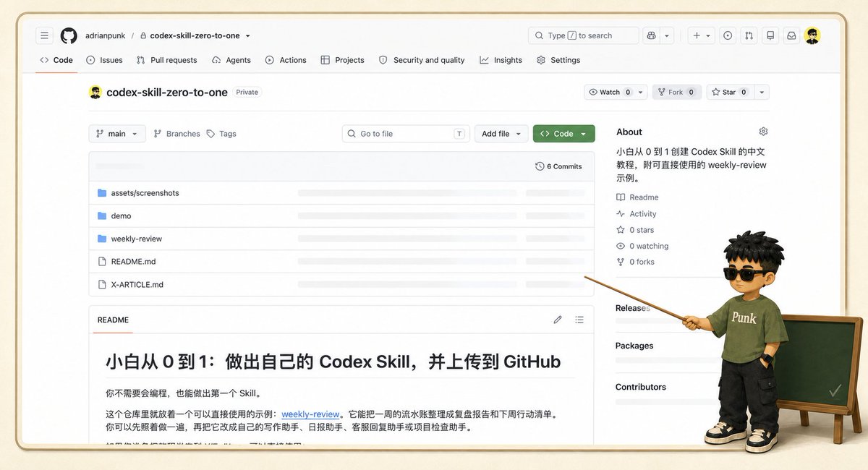
Task: View the 6 Commits history
Action: (x=558, y=166)
